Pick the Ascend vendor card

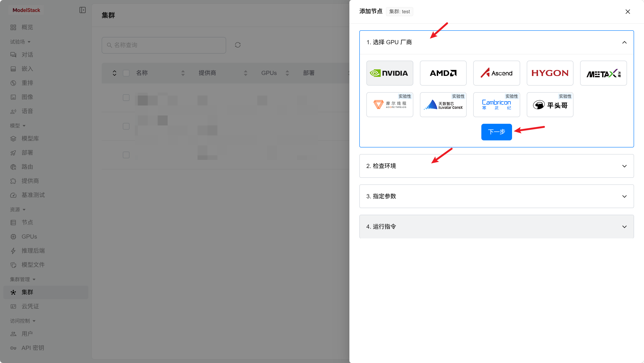coord(496,73)
